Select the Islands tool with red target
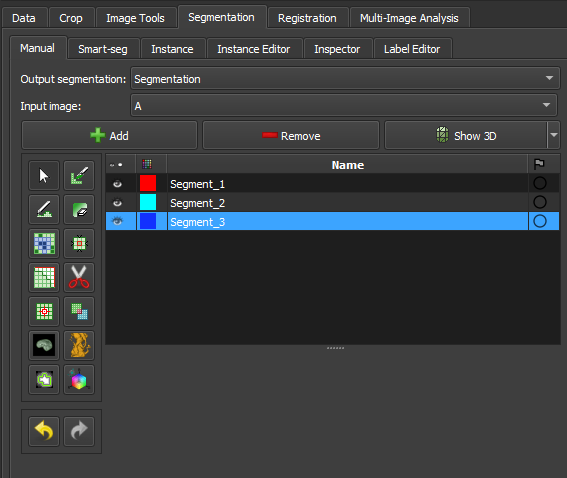Screen dimensions: 567x478 pyautogui.click(x=44, y=311)
